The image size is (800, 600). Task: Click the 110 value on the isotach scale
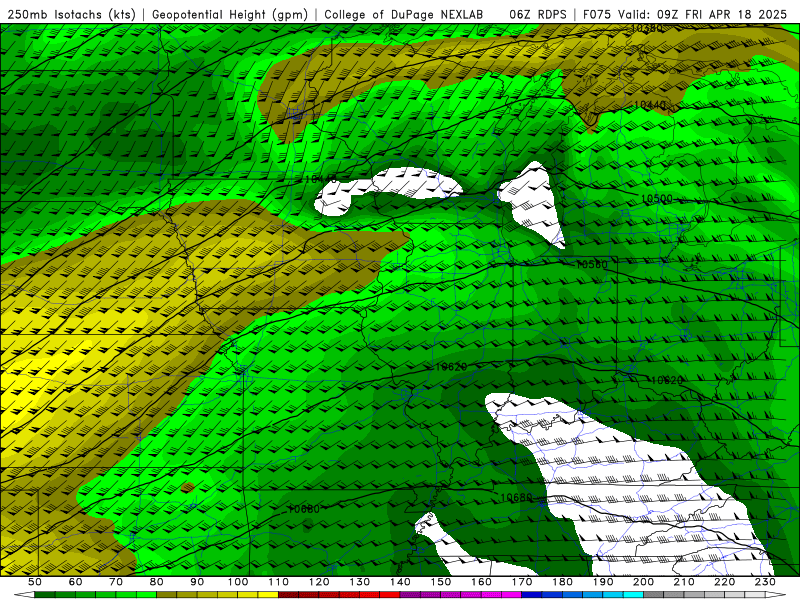(x=279, y=582)
